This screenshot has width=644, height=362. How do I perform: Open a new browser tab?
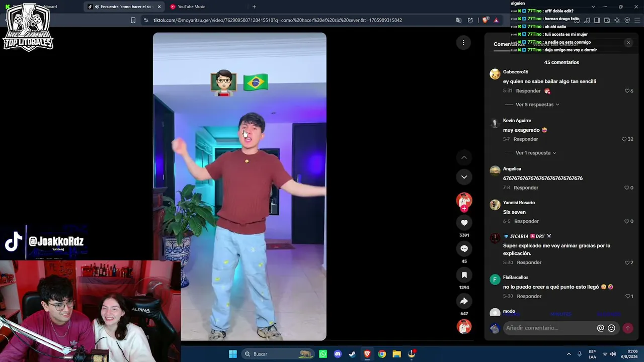254,7
